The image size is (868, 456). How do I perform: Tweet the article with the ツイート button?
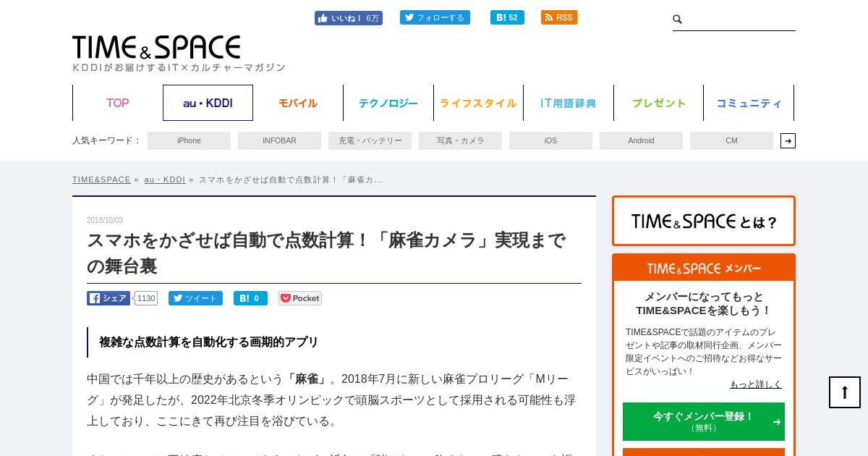tap(195, 298)
